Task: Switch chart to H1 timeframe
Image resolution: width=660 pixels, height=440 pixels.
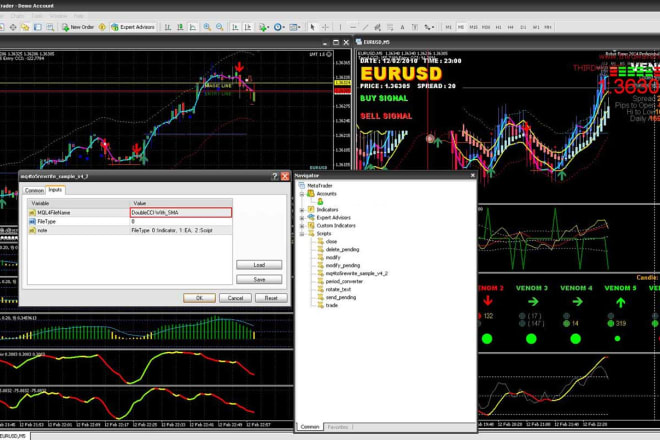Action: (x=498, y=27)
